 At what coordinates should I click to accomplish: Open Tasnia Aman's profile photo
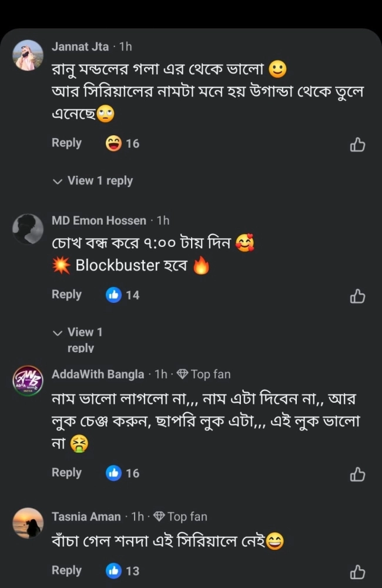pyautogui.click(x=28, y=523)
